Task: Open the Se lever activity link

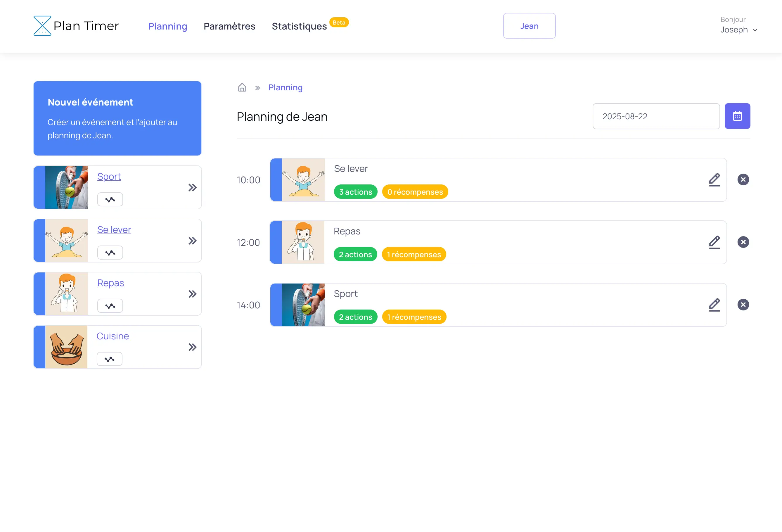Action: 114,229
